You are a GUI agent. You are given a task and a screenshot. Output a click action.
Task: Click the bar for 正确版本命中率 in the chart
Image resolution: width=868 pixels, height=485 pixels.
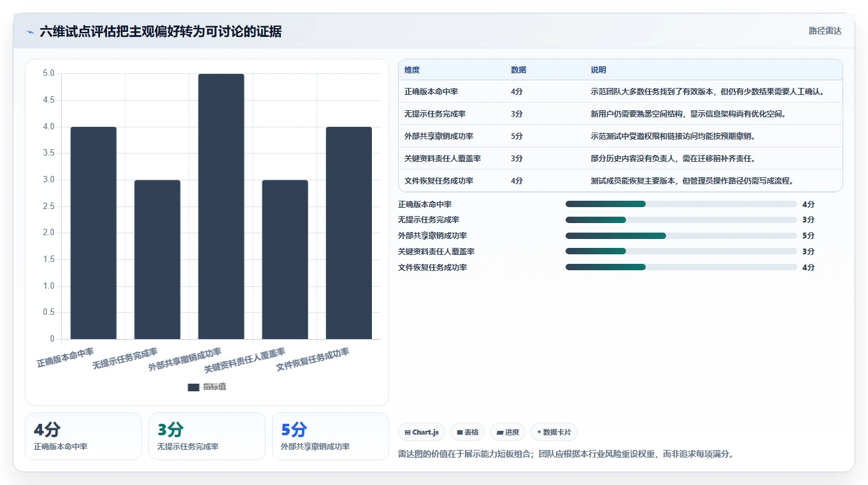pyautogui.click(x=94, y=233)
